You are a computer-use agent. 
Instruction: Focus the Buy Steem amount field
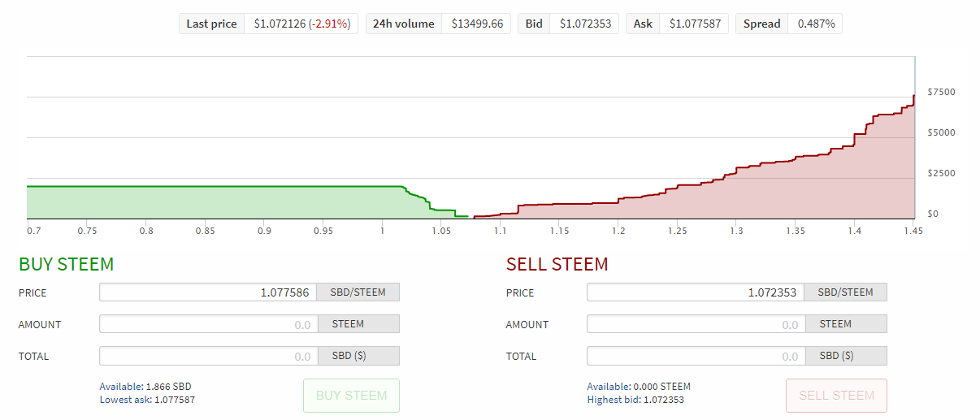tap(208, 324)
